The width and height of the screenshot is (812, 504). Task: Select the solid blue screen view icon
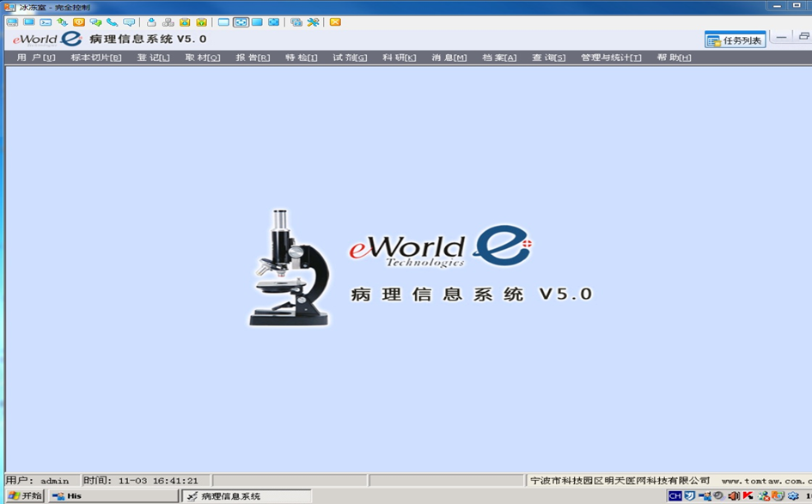click(x=257, y=22)
